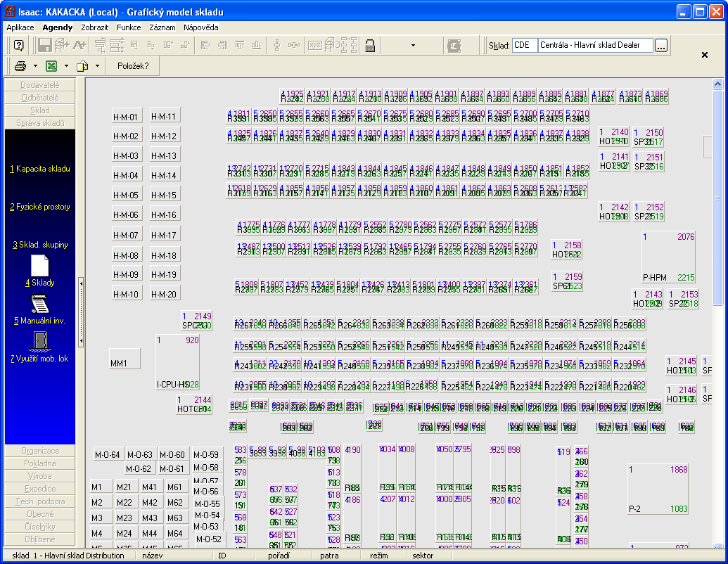Expand the Excel export dropdown arrow
The image size is (728, 564).
(66, 66)
